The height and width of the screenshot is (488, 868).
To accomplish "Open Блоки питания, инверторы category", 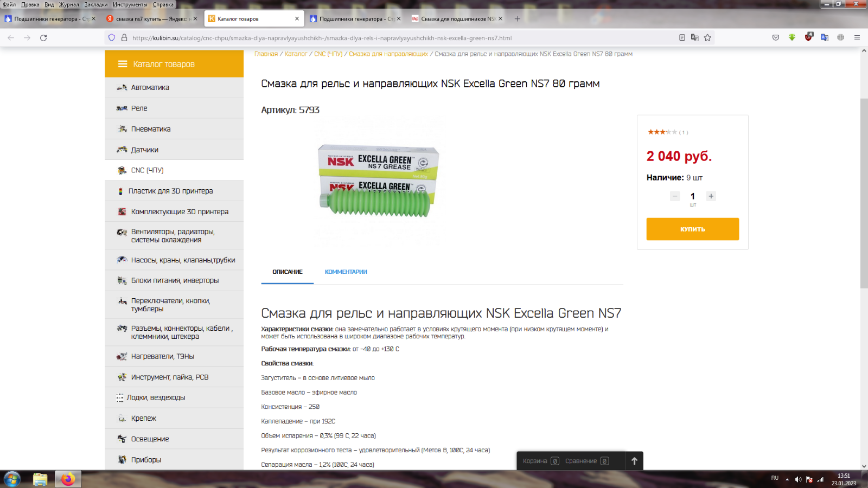I will pos(174,280).
